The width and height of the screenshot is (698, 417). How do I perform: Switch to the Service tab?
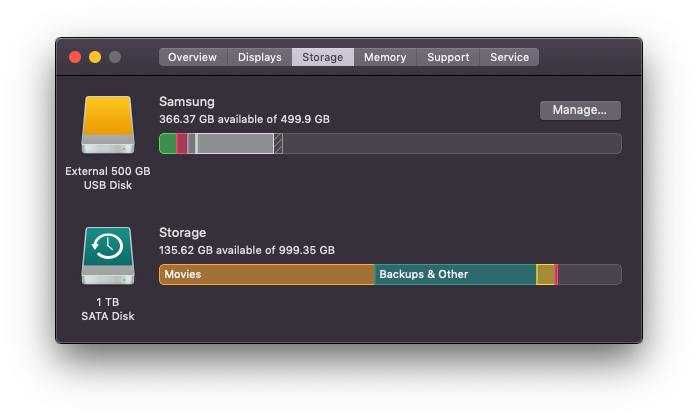point(509,57)
